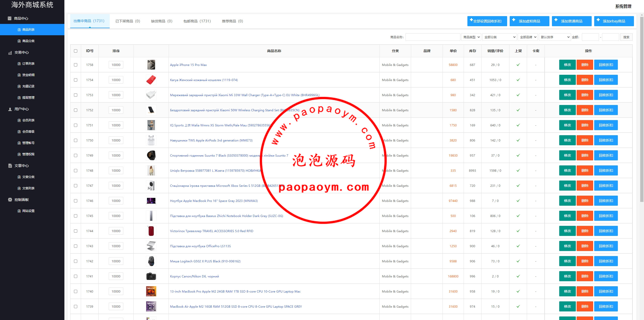Click 全部设置回收折扣 button
The height and width of the screenshot is (320, 644).
click(487, 21)
